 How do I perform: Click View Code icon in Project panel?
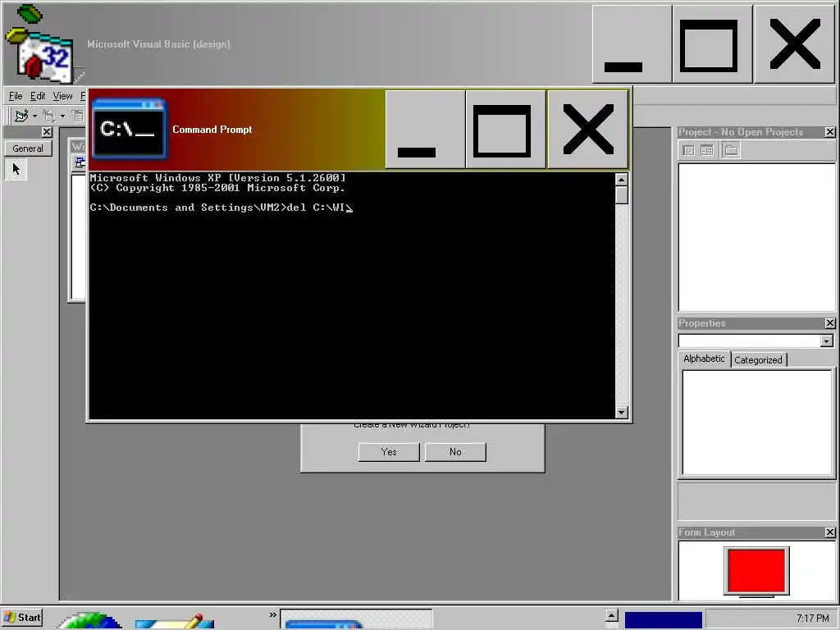[x=689, y=151]
